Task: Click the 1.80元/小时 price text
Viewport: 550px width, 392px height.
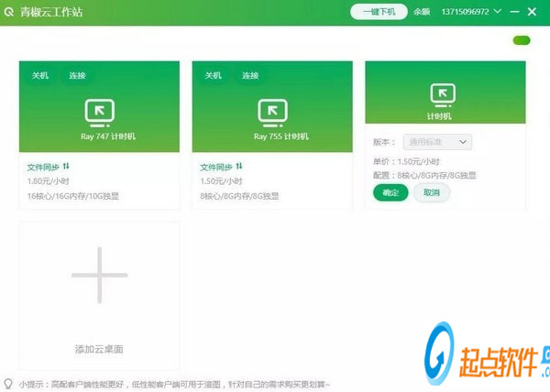Action: (49, 181)
